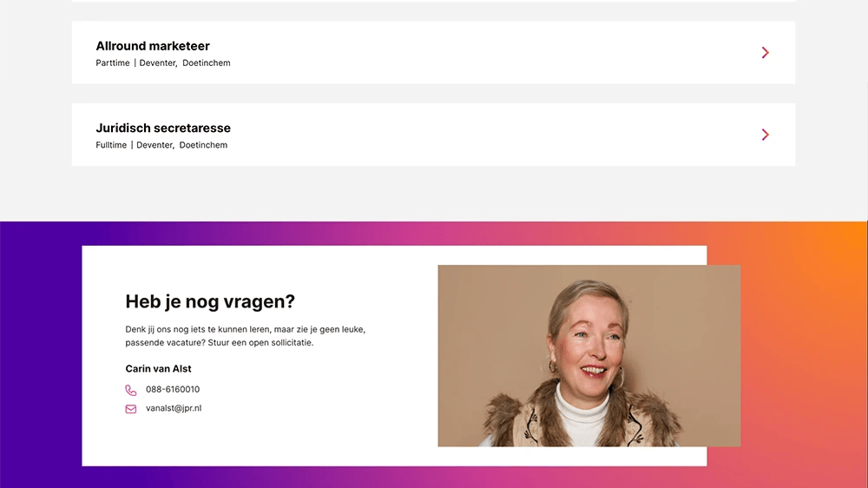868x488 pixels.
Task: Click the chevron arrow on Juridisch secretaresse card
Action: (765, 135)
